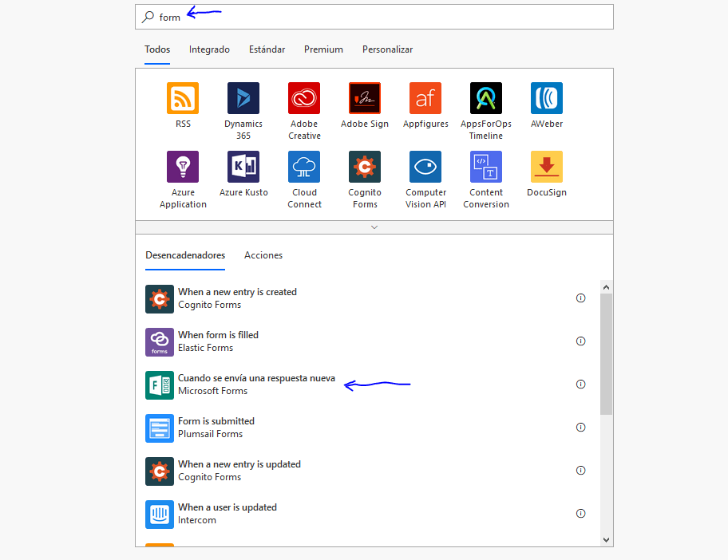The width and height of the screenshot is (728, 560).
Task: Open AppsForOps Timeline connector
Action: click(485, 98)
